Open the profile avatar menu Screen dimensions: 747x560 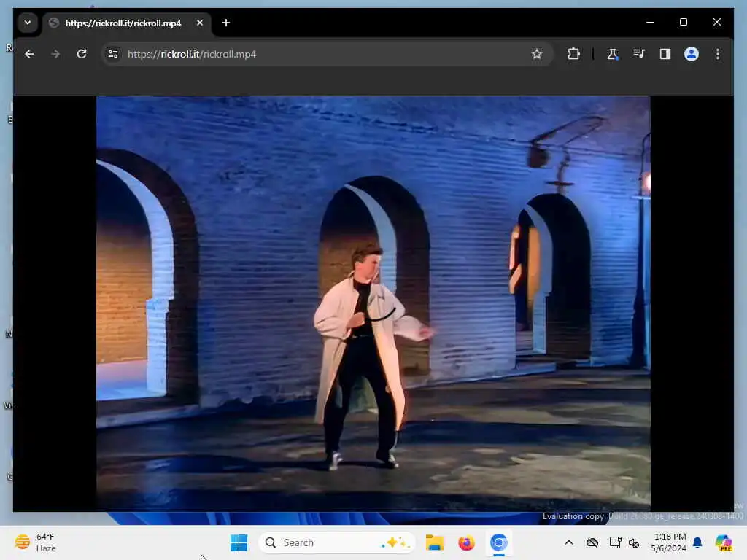[x=692, y=54]
